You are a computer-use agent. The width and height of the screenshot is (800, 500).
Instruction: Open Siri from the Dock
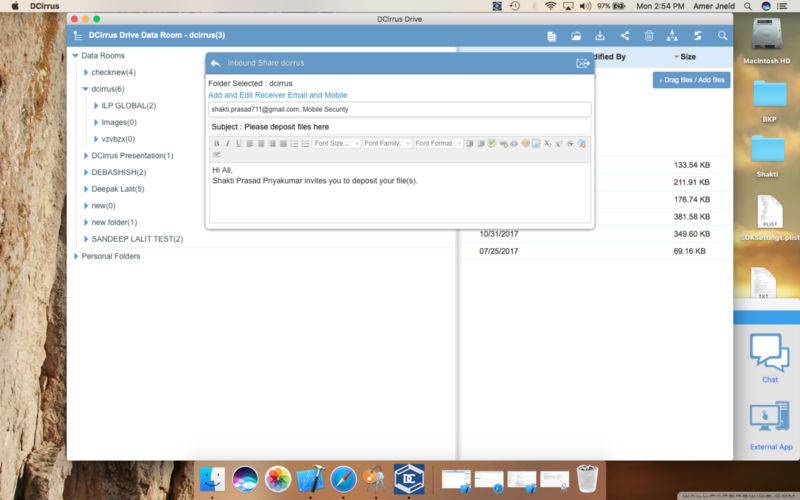(245, 479)
